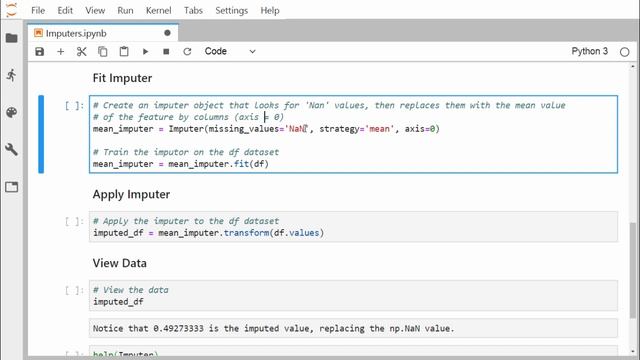Open the Run menu
The height and width of the screenshot is (360, 640).
click(125, 10)
